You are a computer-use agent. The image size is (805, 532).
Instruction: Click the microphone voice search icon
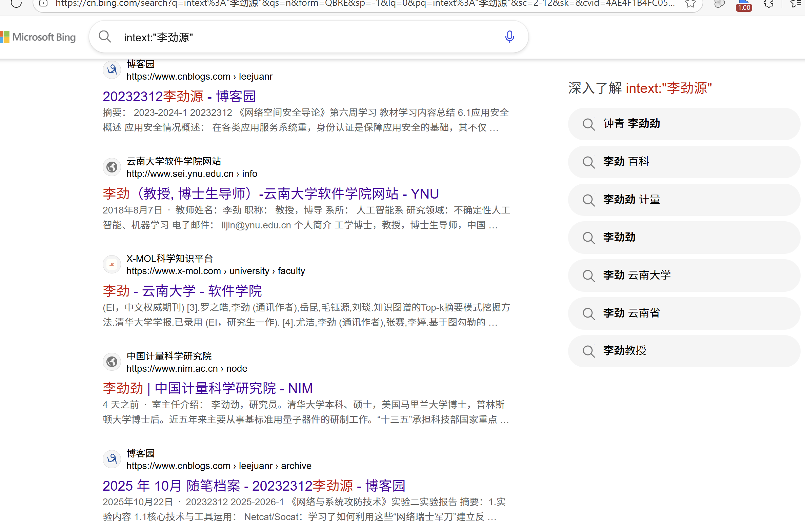(x=509, y=37)
